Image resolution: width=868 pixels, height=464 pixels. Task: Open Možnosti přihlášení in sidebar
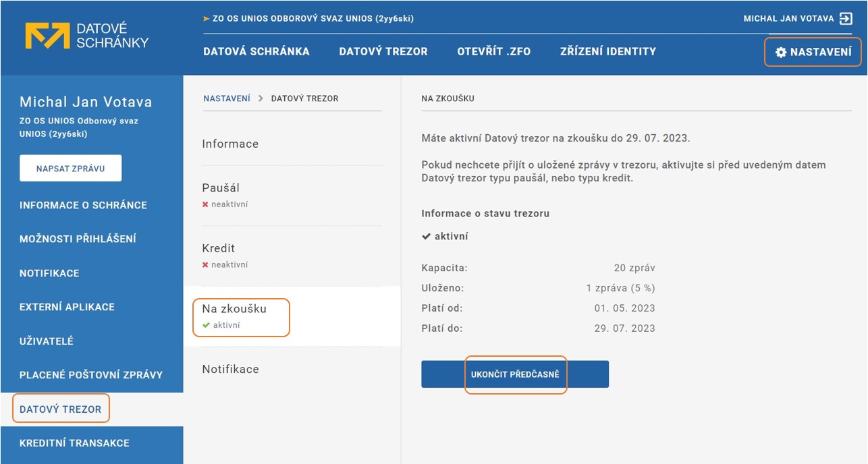point(78,239)
